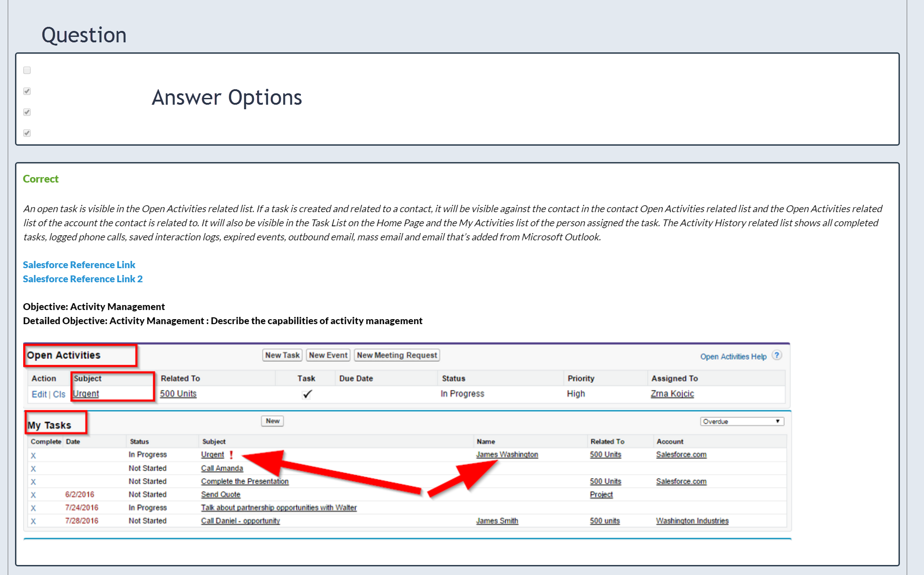
Task: Toggle the second answer option checkbox
Action: 27,91
